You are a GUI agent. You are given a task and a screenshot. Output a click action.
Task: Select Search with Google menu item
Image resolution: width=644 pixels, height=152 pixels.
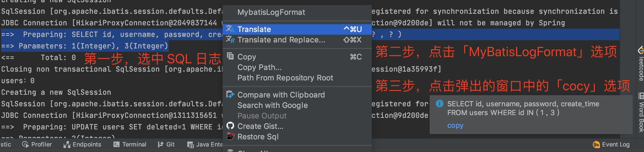pos(272,105)
